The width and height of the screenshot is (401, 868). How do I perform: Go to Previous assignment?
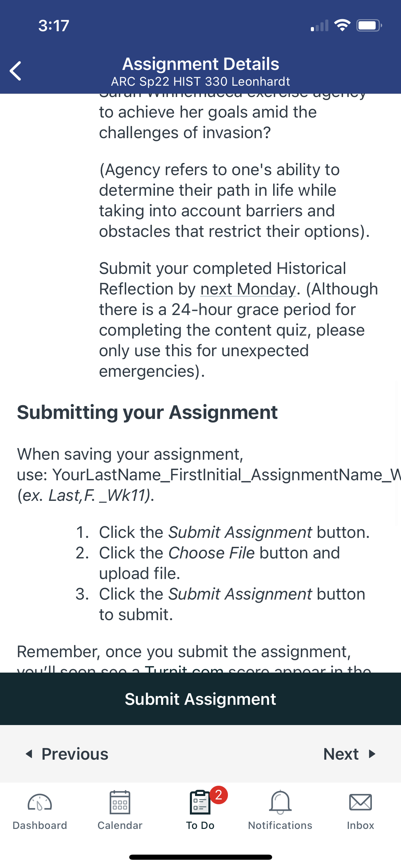[67, 754]
